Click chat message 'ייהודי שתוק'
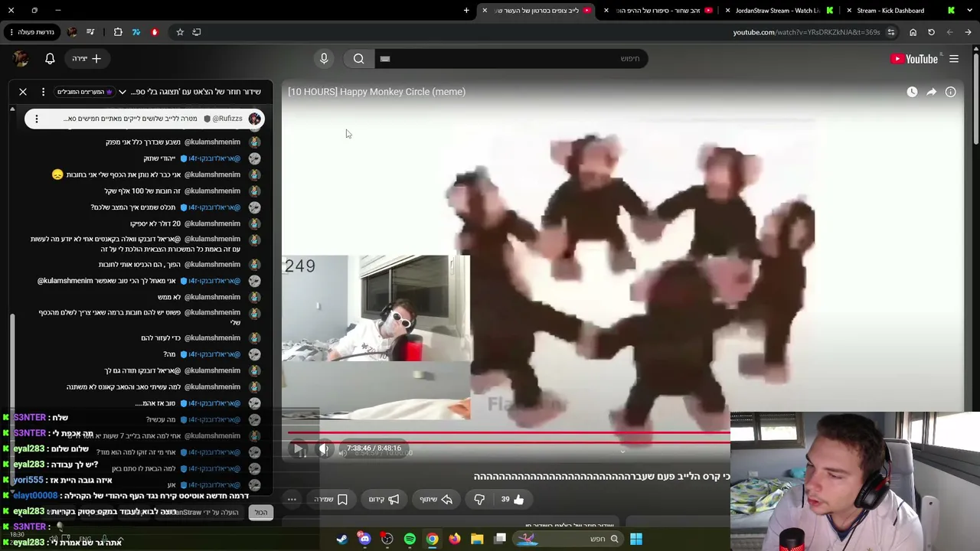Screen dimensions: 980x551 pyautogui.click(x=160, y=158)
